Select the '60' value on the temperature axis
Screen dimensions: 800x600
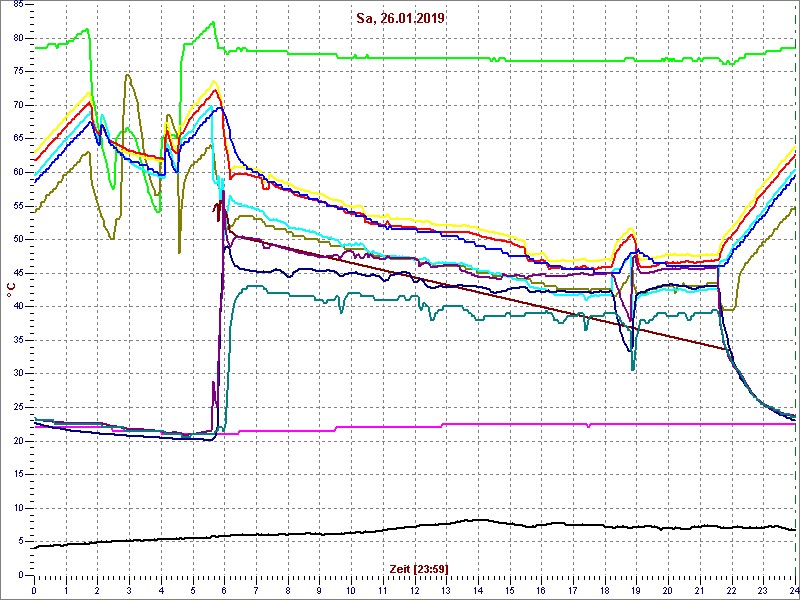(x=18, y=172)
